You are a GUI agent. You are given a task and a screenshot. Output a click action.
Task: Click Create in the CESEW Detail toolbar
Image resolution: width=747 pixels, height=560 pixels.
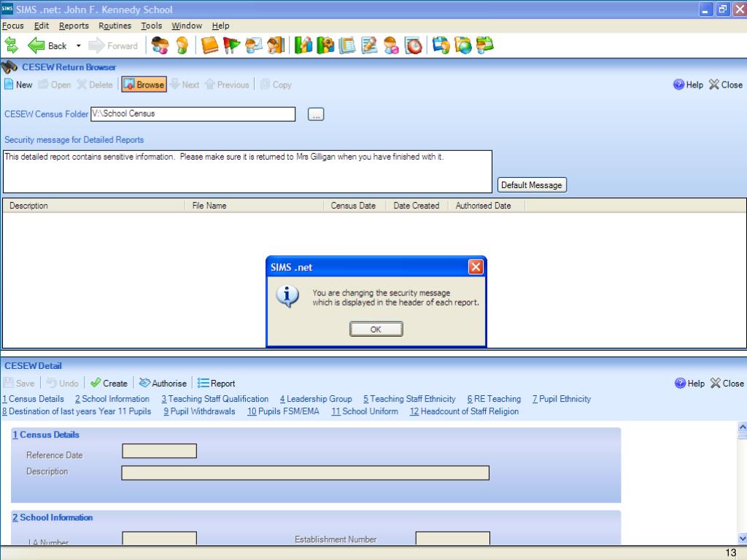(x=109, y=384)
